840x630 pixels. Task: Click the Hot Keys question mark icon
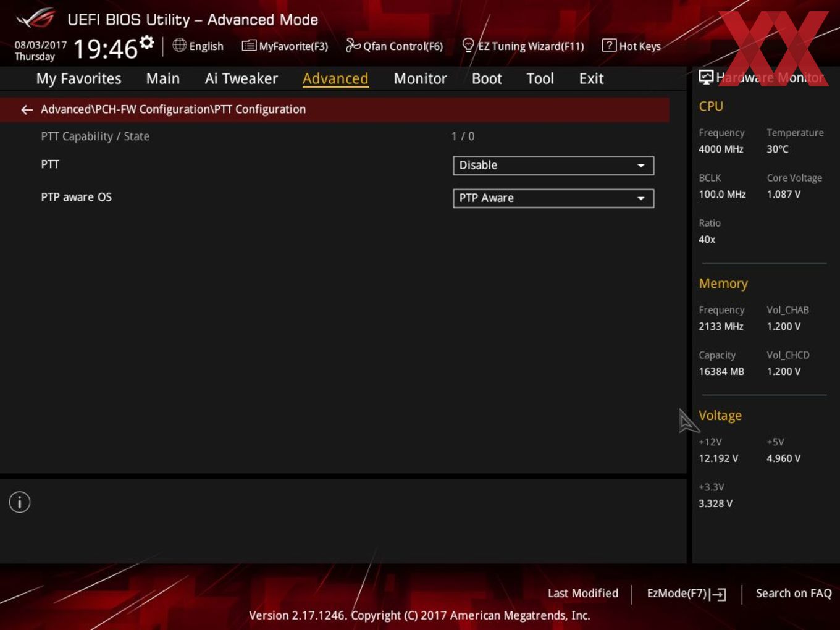(609, 45)
